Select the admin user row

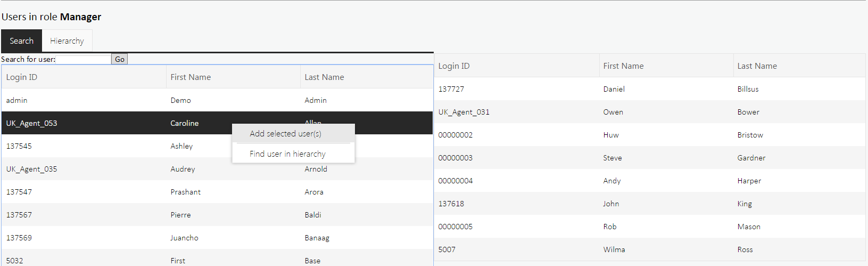[x=106, y=100]
